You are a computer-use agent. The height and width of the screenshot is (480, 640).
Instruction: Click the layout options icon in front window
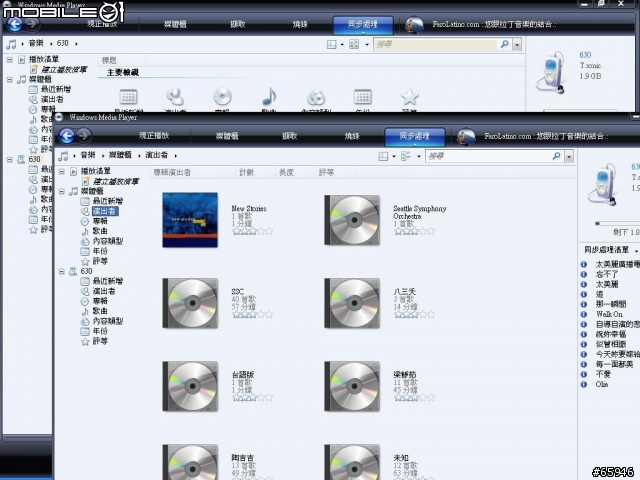tap(383, 156)
